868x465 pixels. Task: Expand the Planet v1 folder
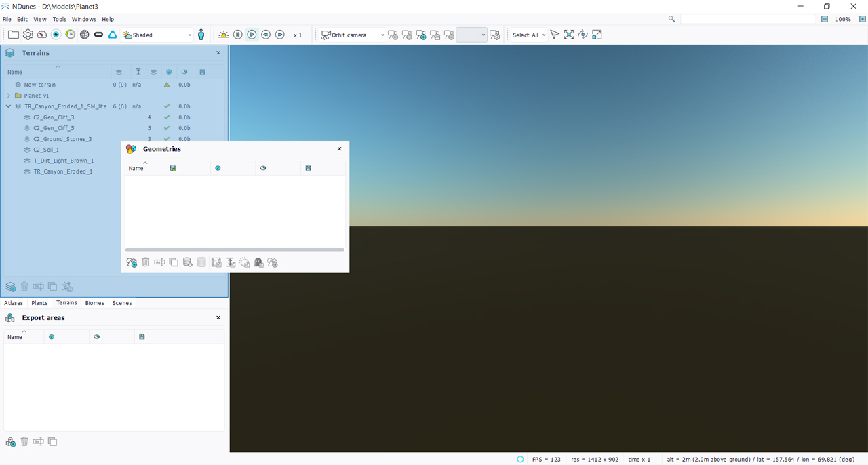[x=9, y=96]
